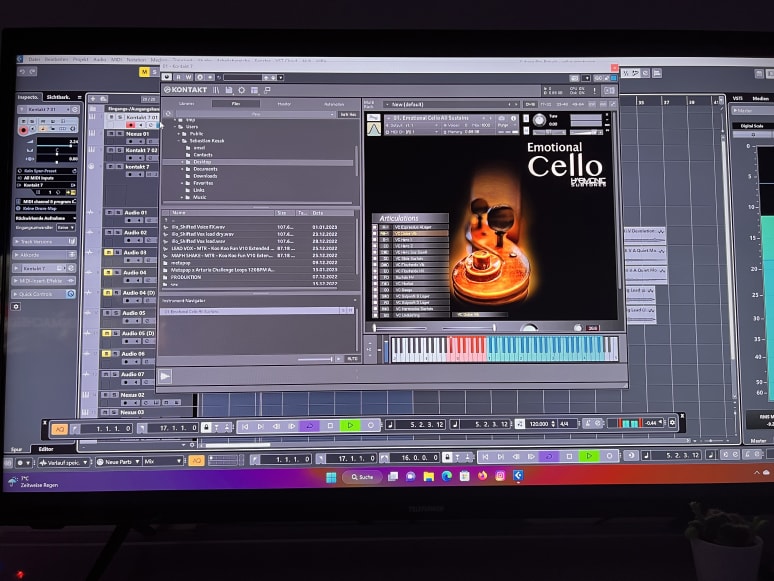This screenshot has height=581, width=774.
Task: Open the Mix dropdown in bottom bar
Action: click(163, 462)
